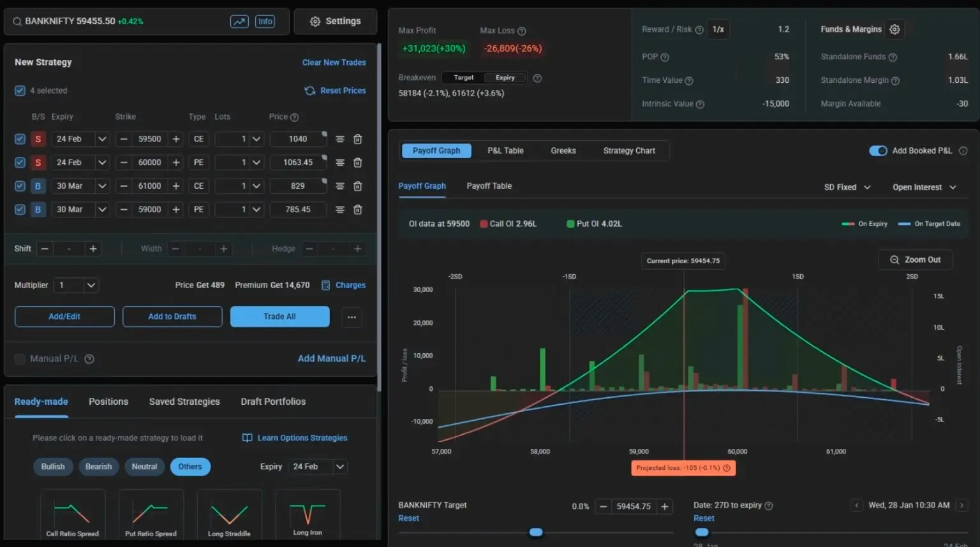980x547 pixels.
Task: Open the three-dots more options button
Action: [x=352, y=317]
